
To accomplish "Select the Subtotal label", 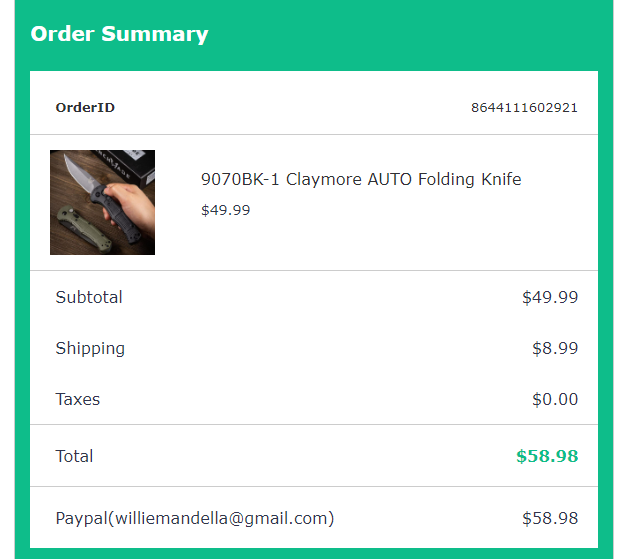I will [89, 297].
